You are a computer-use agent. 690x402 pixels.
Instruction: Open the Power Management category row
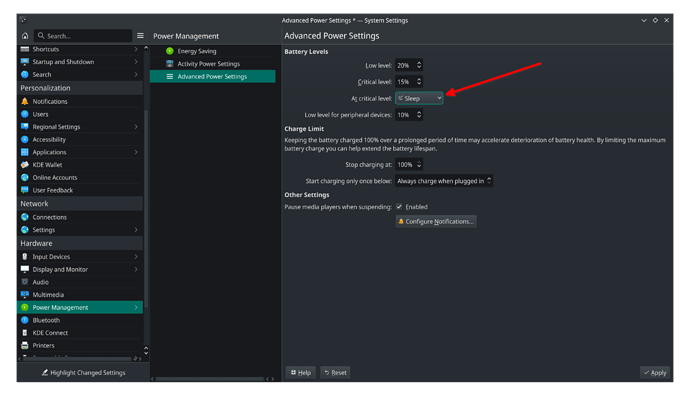[x=80, y=307]
